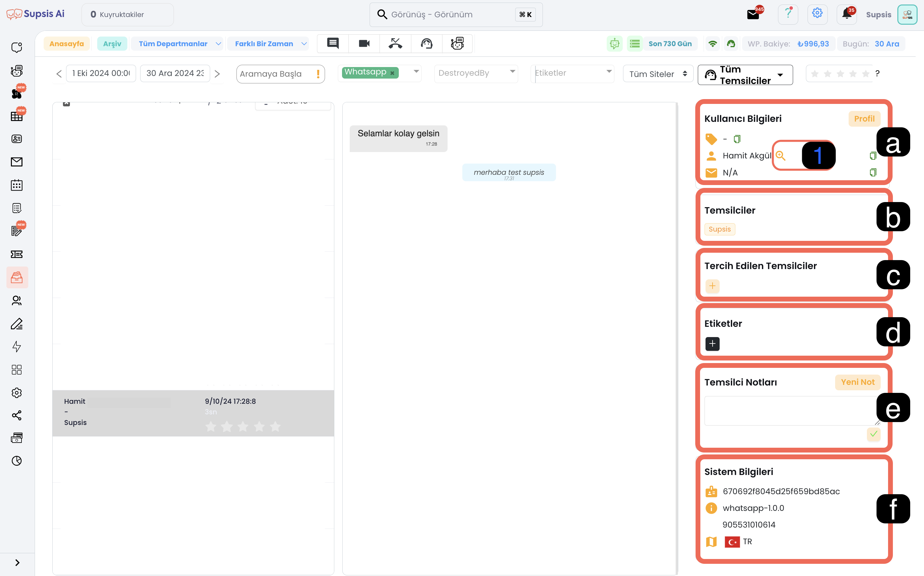Go to the previous date range
Viewport: 924px width, 576px height.
pos(59,73)
